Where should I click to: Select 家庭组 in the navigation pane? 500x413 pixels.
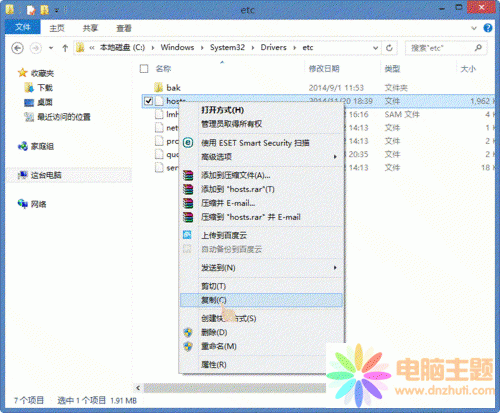point(42,146)
